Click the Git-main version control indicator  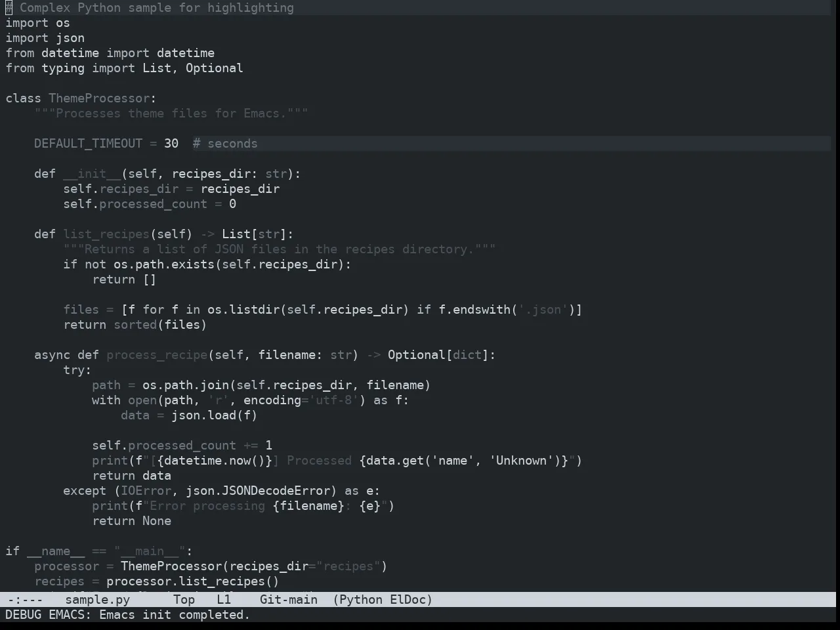pyautogui.click(x=288, y=599)
